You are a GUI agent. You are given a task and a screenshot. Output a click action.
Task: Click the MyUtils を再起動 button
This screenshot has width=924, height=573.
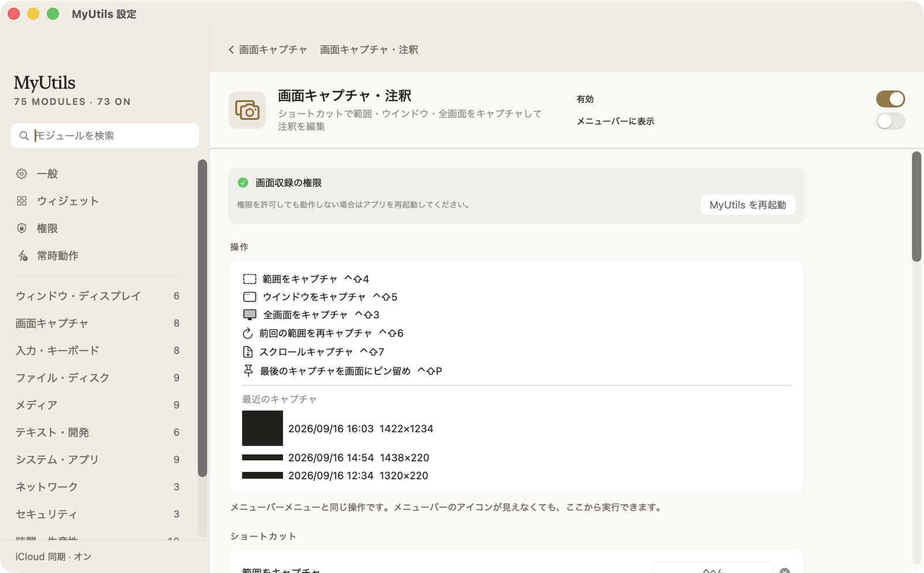(x=748, y=204)
